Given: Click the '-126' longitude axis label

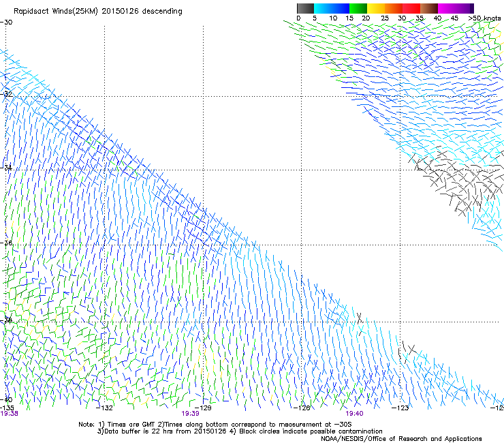Looking at the screenshot, I should pyautogui.click(x=302, y=408).
